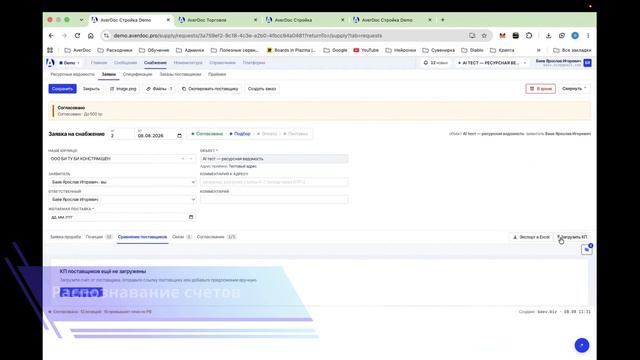This screenshot has width=640, height=360.
Task: Click the Закрыть button
Action: (x=91, y=89)
